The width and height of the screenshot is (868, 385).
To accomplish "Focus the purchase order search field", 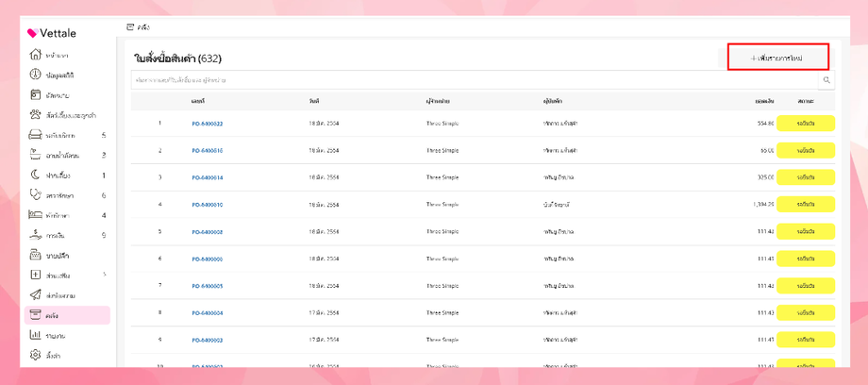I will 472,80.
